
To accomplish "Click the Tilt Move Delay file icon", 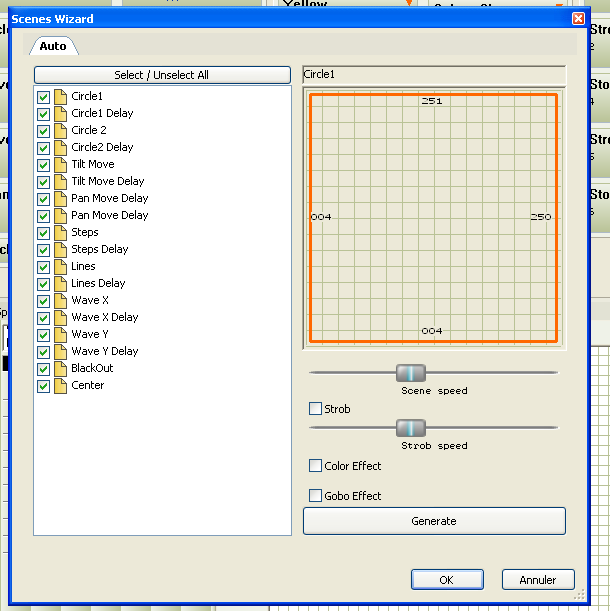I will tap(60, 182).
